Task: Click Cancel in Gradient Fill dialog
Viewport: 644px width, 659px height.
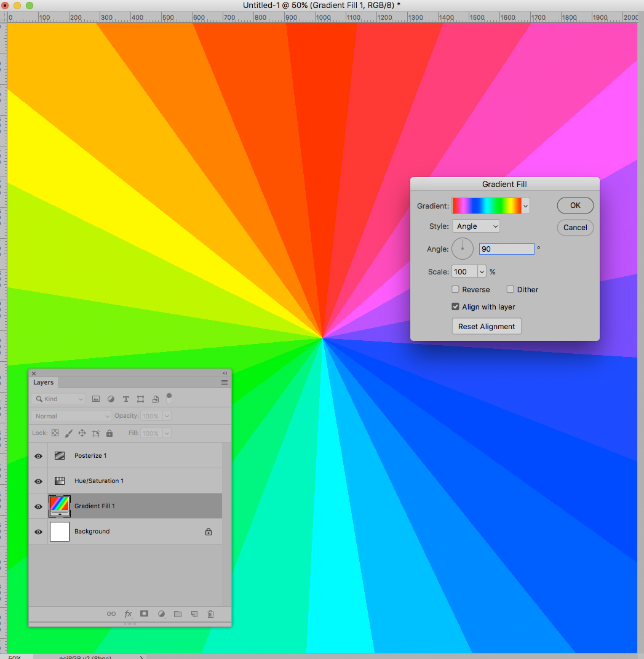Action: point(575,228)
